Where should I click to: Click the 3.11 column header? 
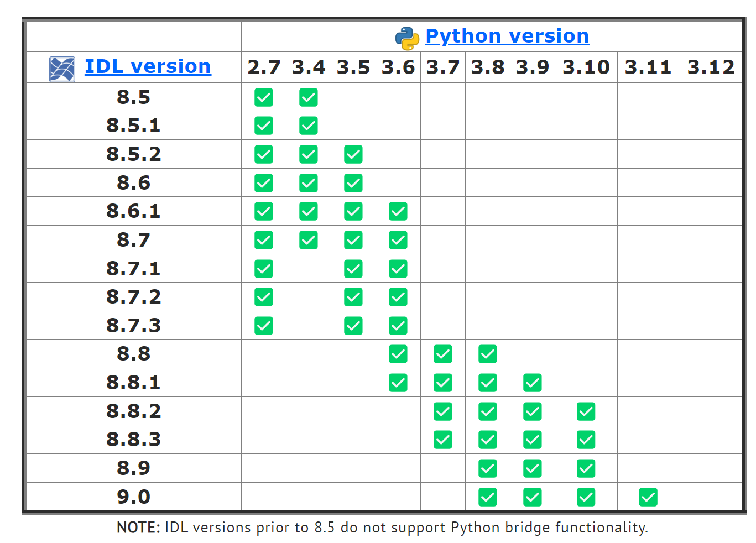[648, 67]
